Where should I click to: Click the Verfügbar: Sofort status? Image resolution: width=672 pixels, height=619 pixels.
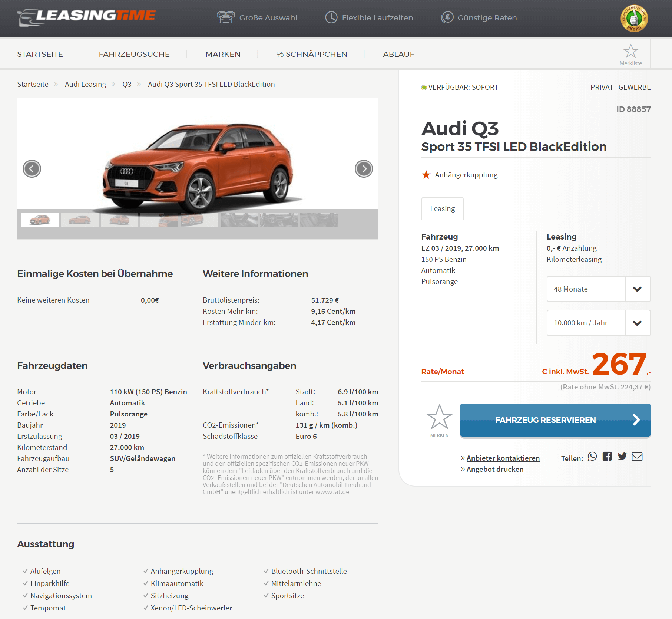pos(460,87)
